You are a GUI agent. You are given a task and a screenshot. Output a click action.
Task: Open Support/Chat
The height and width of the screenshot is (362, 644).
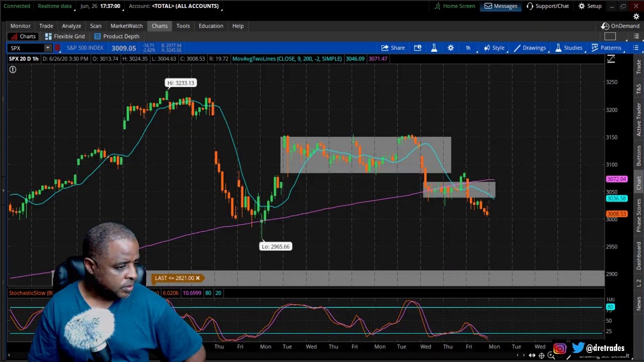pyautogui.click(x=547, y=6)
